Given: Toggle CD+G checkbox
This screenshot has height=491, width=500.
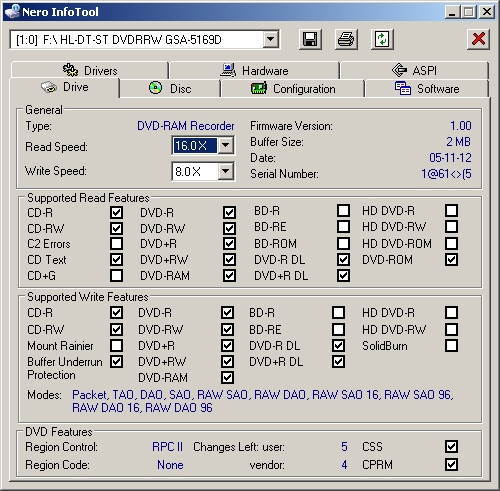Looking at the screenshot, I should (x=116, y=275).
